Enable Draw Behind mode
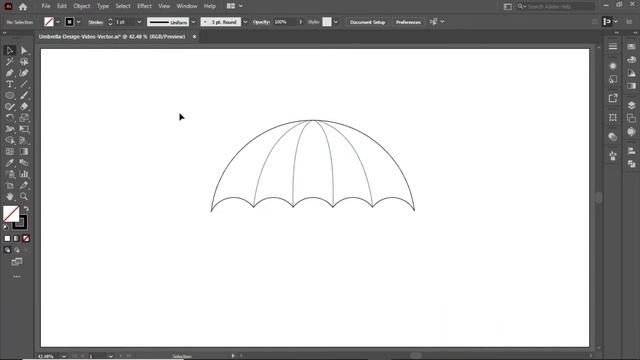Image resolution: width=640 pixels, height=360 pixels. pos(17,250)
